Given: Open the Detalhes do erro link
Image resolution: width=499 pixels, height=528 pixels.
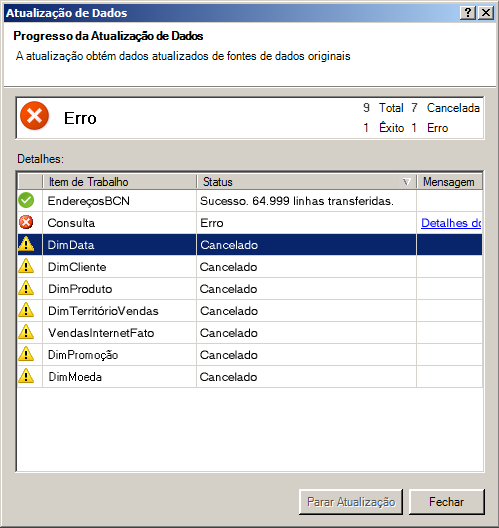Looking at the screenshot, I should tap(451, 223).
